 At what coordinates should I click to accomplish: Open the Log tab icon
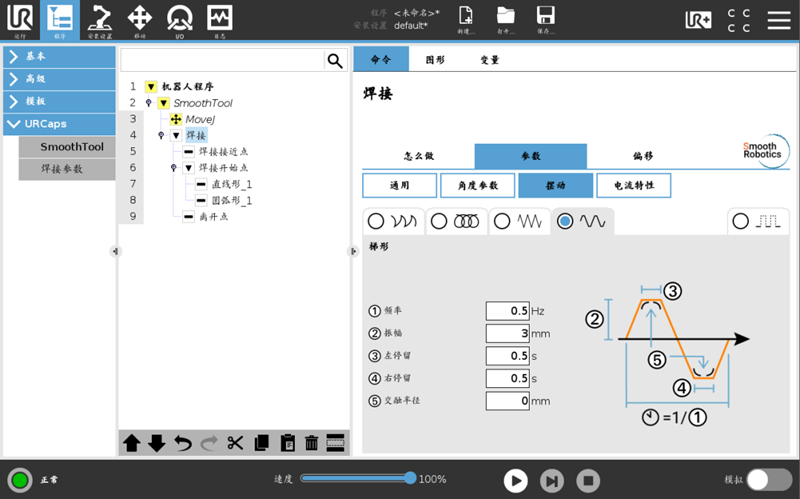219,20
